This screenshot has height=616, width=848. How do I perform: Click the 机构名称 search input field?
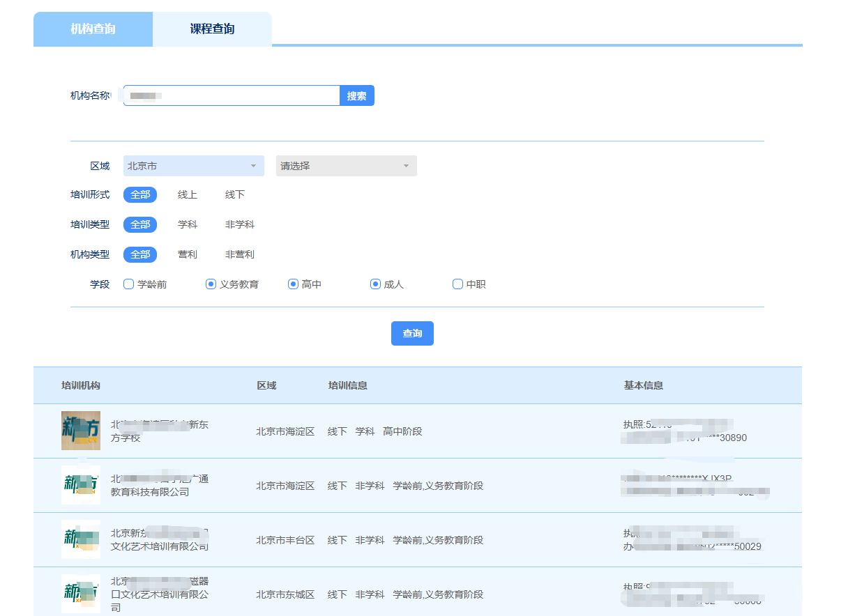(232, 95)
